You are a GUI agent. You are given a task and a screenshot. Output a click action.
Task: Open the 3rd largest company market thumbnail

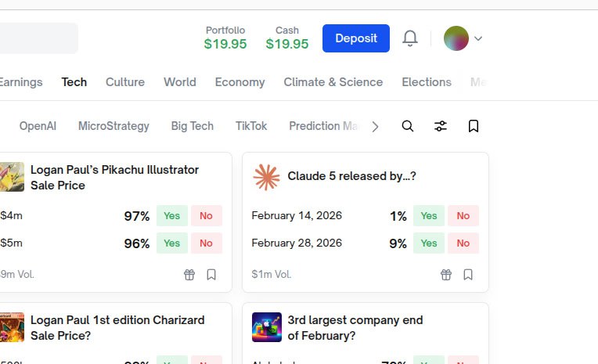point(267,327)
